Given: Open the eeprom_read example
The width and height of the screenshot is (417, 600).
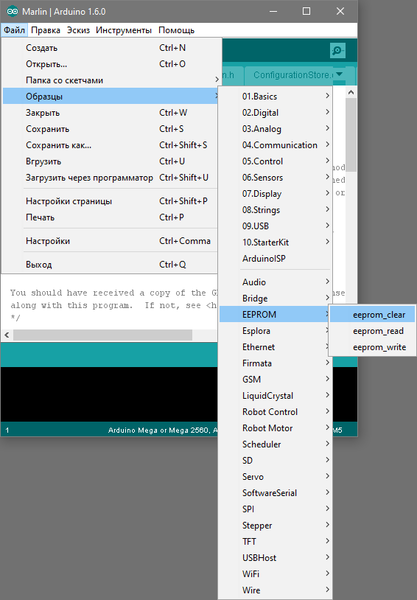Looking at the screenshot, I should point(373,331).
